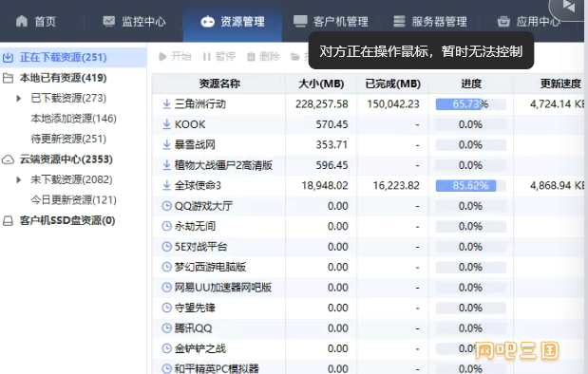Click waiting clock icon for 梦幻西游电脑版
Screen dimensions: 588x374
tap(166, 267)
